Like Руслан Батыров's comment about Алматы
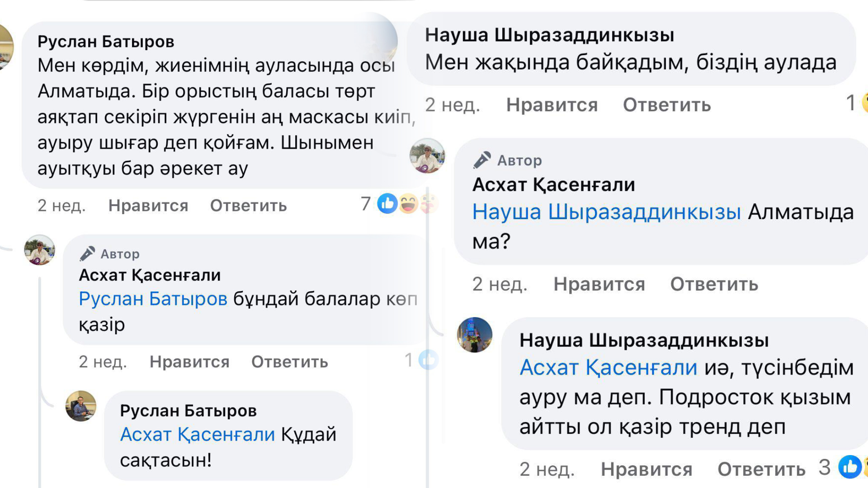The image size is (868, 488). 148,206
